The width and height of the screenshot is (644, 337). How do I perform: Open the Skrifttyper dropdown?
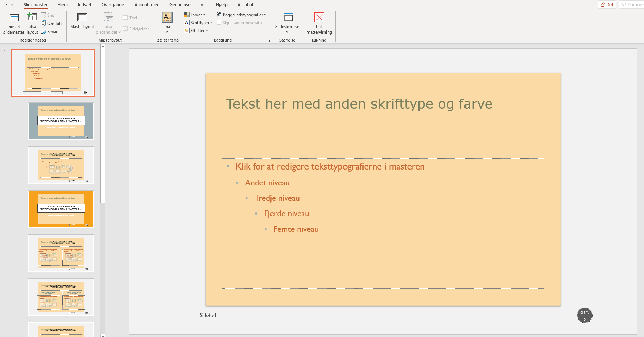click(198, 22)
